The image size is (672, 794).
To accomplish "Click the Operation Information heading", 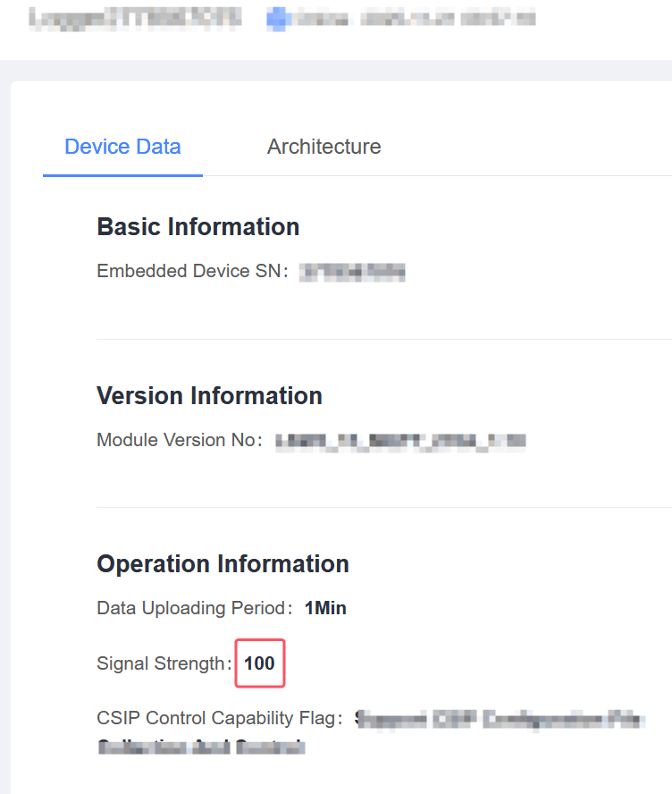I will [223, 564].
